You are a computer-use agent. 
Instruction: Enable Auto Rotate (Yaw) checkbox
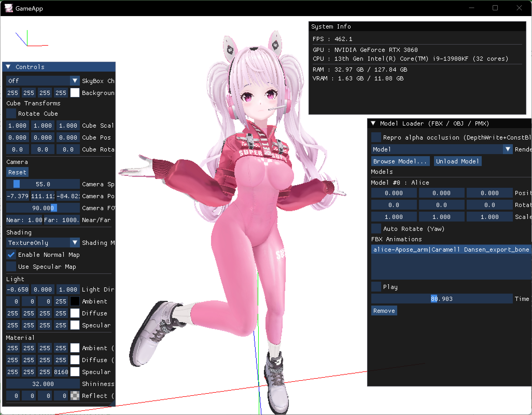point(376,229)
